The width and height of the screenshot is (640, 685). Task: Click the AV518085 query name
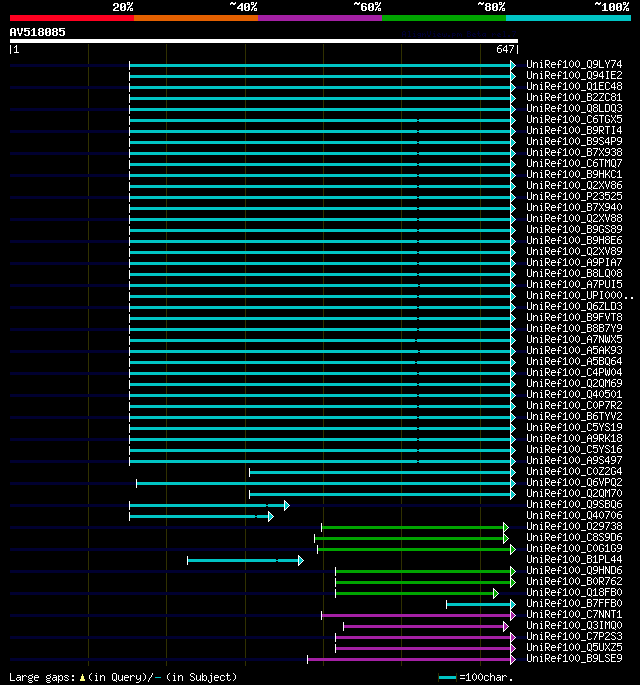(38, 32)
